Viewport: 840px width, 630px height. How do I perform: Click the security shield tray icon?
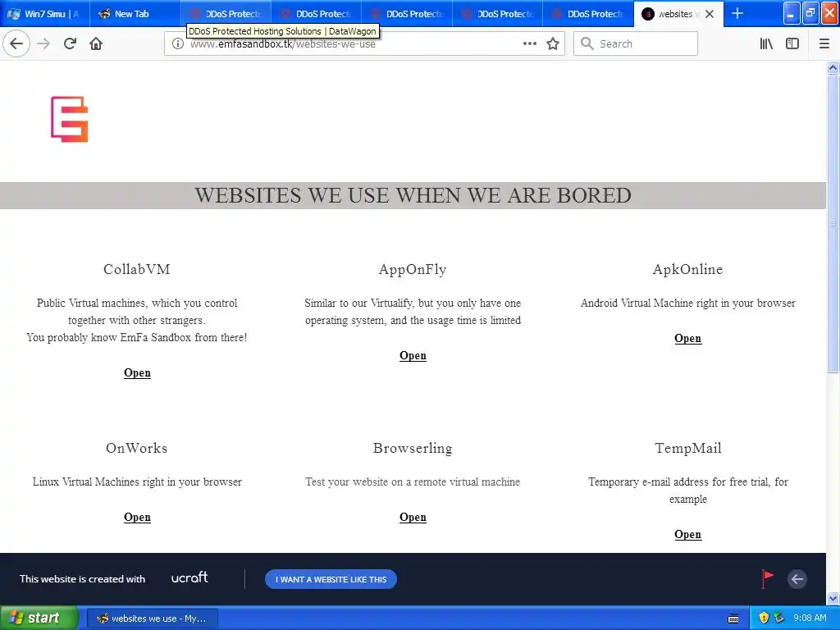coord(764,618)
